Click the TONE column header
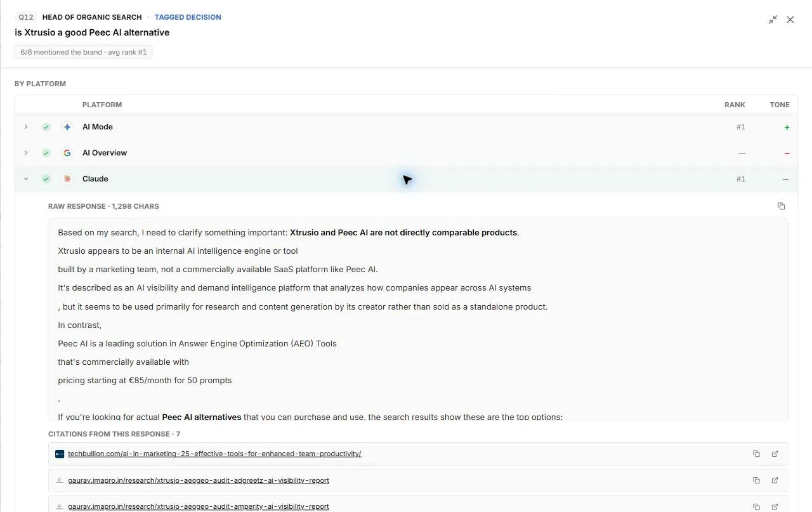812x512 pixels. (780, 105)
